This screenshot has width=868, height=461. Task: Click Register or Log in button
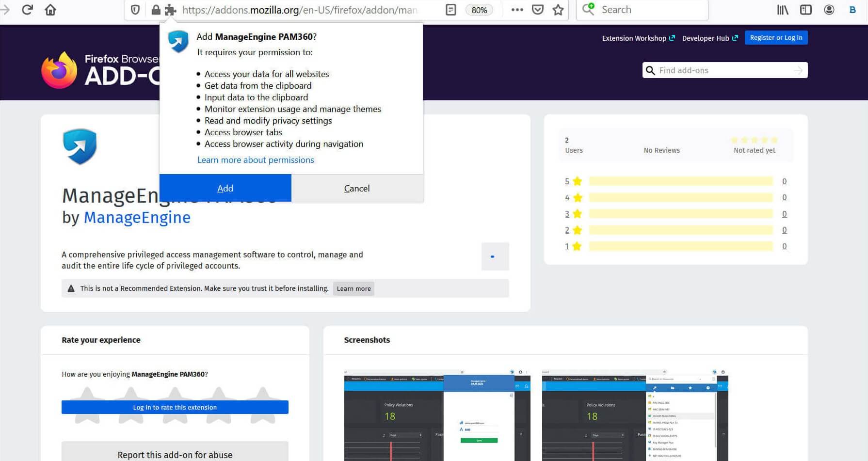(776, 38)
